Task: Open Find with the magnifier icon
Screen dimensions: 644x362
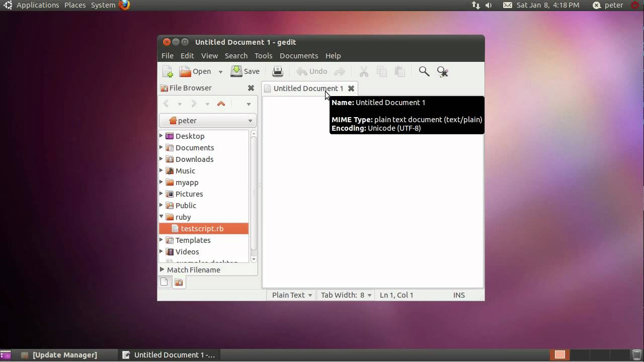Action: click(x=424, y=71)
